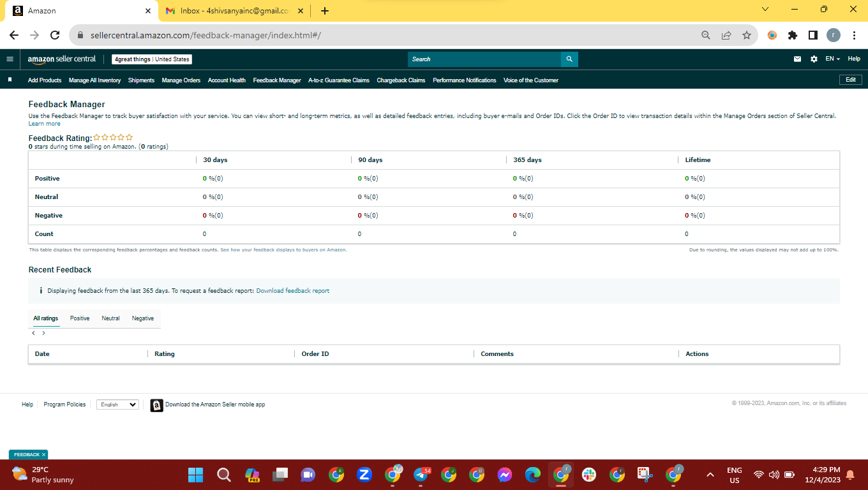868x490 pixels.
Task: Open Telegram from the taskbar
Action: point(421,475)
